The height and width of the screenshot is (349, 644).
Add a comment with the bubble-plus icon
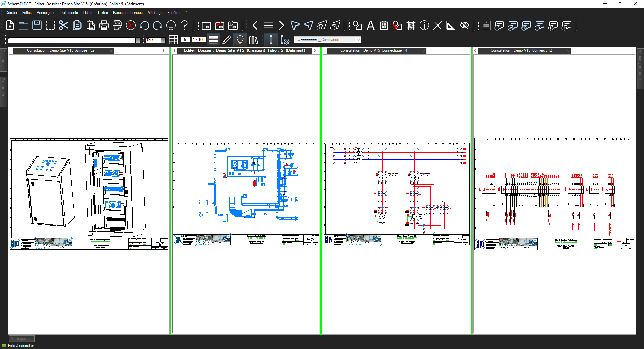click(x=499, y=26)
